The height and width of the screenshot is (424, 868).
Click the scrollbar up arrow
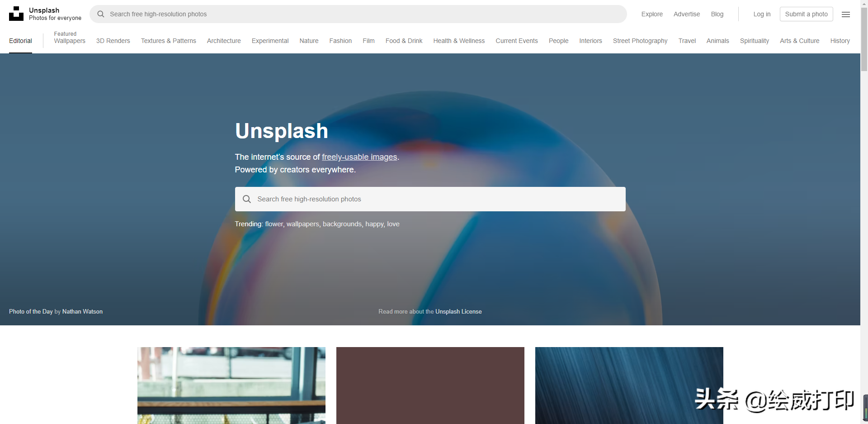click(864, 3)
